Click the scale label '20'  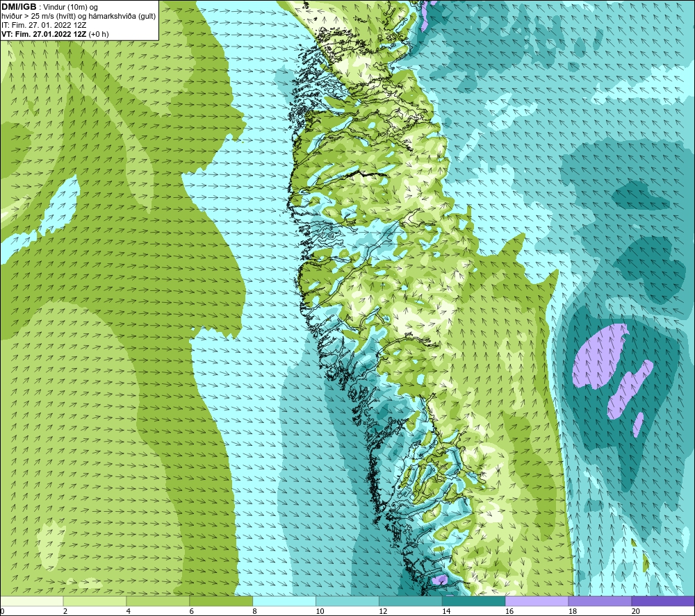pos(636,611)
